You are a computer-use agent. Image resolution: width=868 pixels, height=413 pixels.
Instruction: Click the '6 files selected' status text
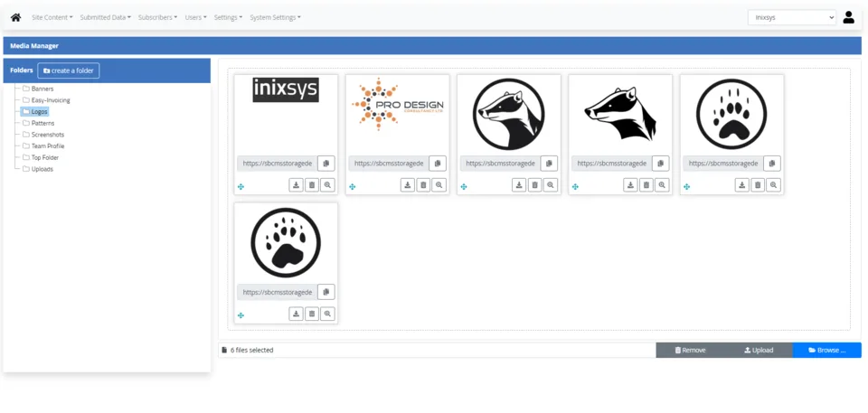click(251, 351)
